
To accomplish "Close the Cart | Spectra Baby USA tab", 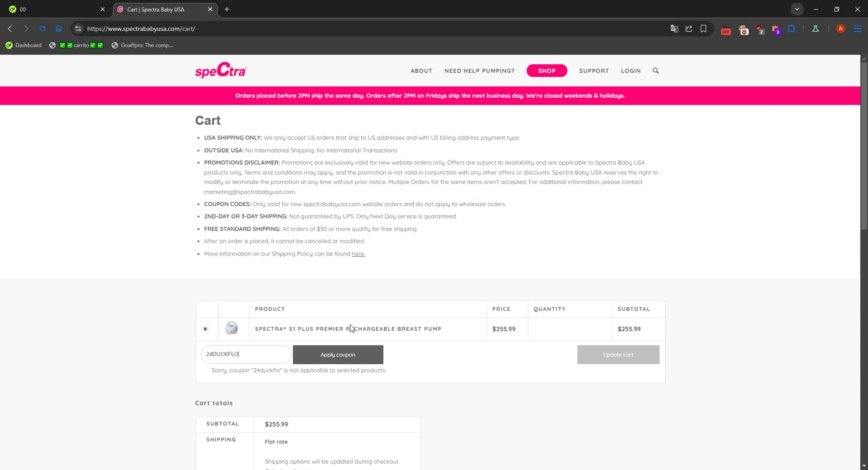I will click(x=210, y=9).
